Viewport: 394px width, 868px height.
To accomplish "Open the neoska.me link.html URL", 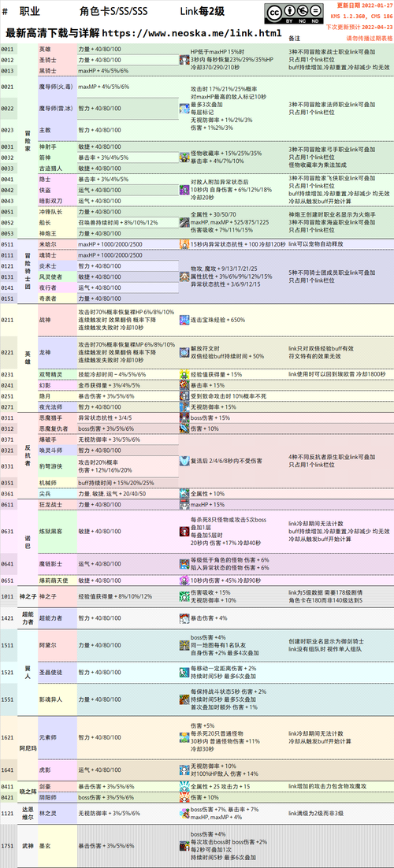I will (x=191, y=32).
